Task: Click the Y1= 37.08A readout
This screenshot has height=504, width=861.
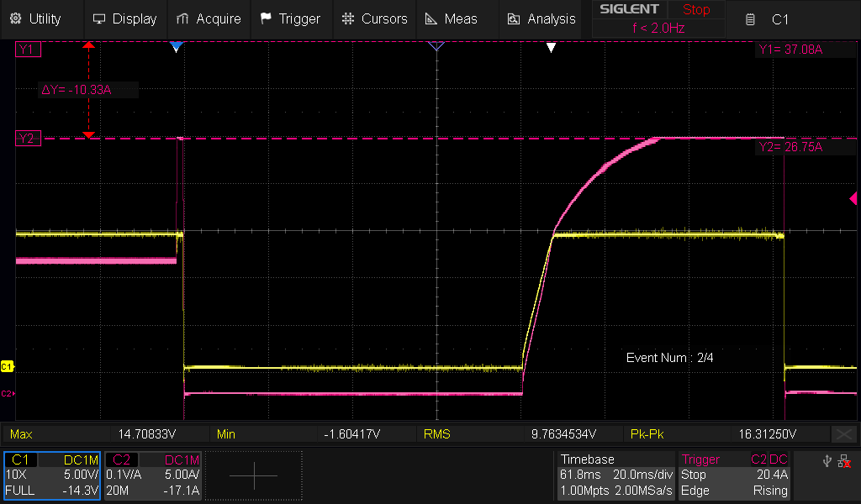Action: point(790,50)
